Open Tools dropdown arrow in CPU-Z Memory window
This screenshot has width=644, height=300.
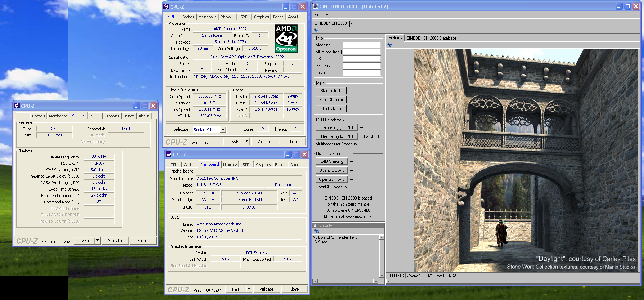[97, 241]
